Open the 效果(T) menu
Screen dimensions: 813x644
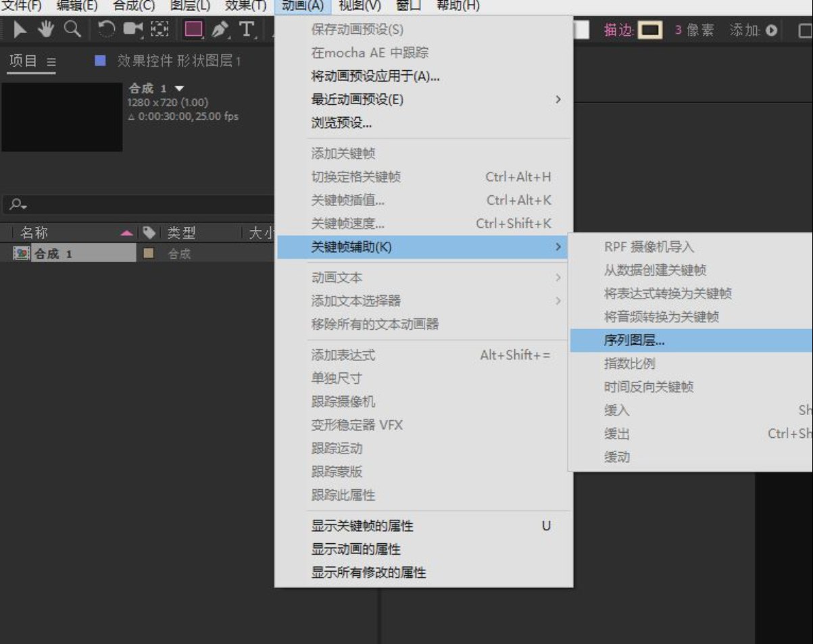tap(245, 6)
